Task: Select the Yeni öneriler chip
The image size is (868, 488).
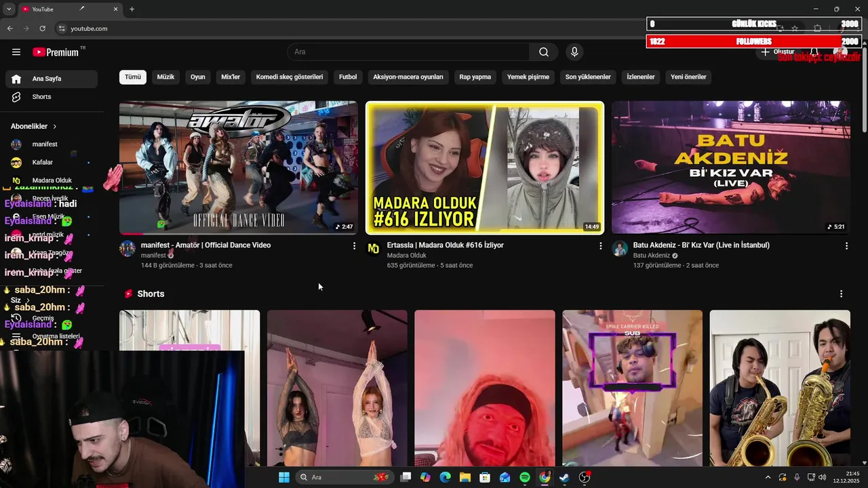Action: (x=688, y=77)
